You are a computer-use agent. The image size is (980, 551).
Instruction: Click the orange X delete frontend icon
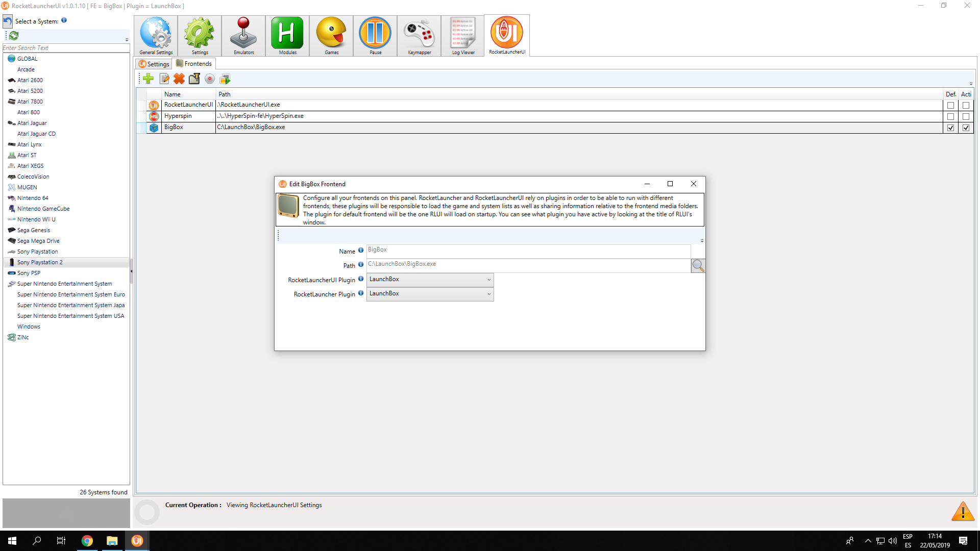pyautogui.click(x=179, y=79)
